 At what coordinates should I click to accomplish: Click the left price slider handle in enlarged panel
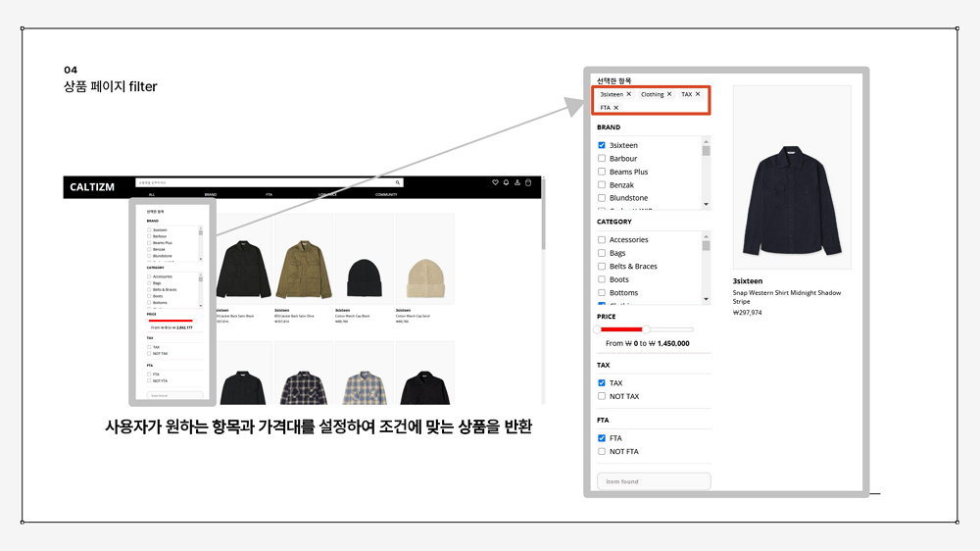pyautogui.click(x=598, y=329)
